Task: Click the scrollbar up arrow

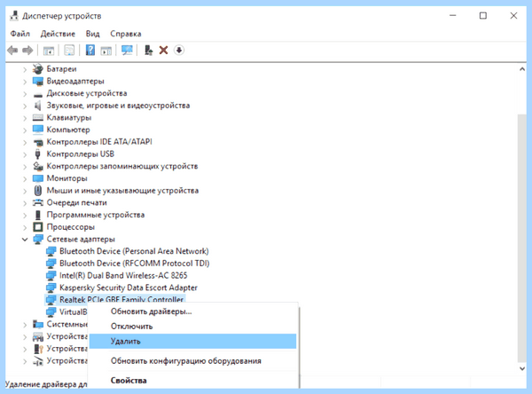Action: click(x=522, y=69)
